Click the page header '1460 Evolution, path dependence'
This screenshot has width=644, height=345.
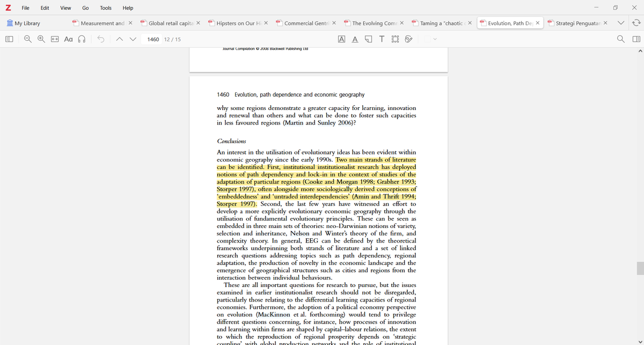(290, 94)
